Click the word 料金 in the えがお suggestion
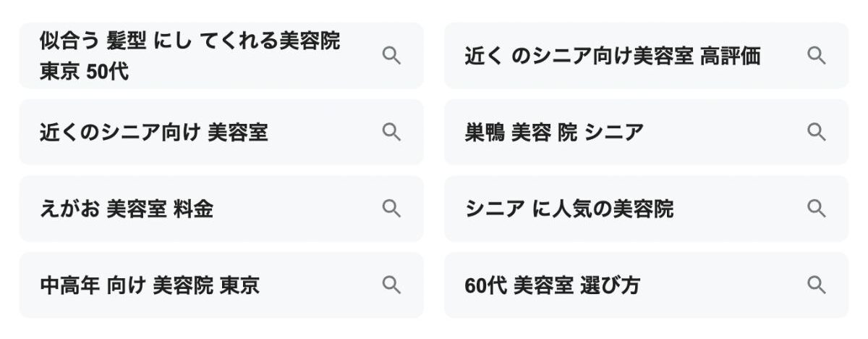868x339 pixels. pos(193,209)
